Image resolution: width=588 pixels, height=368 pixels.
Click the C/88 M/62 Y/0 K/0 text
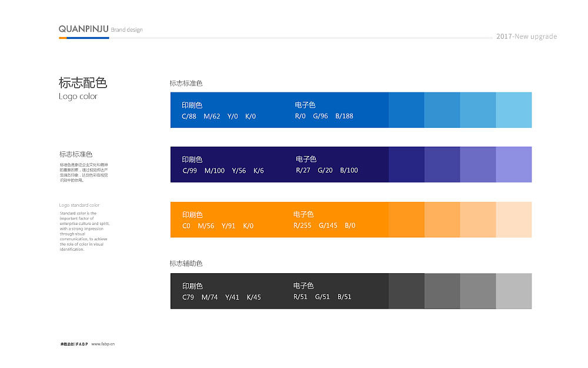[x=219, y=117]
